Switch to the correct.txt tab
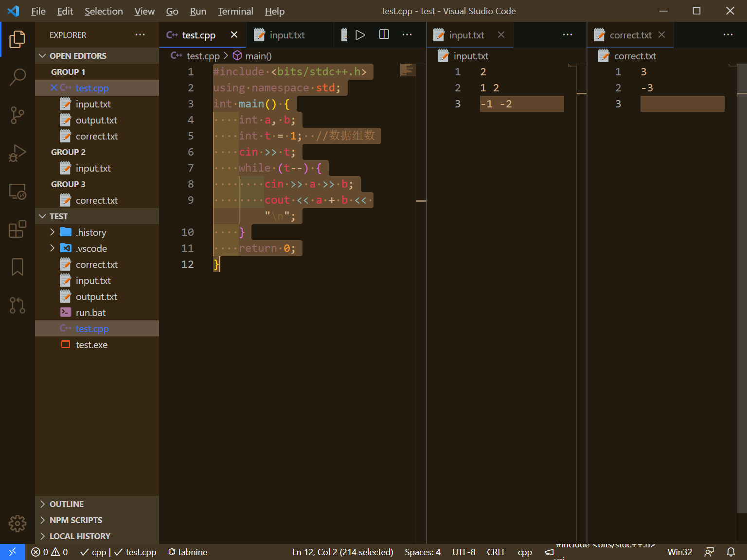747x560 pixels. click(x=630, y=35)
